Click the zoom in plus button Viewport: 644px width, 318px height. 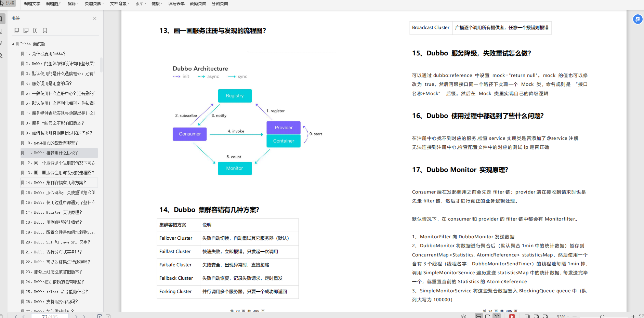click(633, 317)
